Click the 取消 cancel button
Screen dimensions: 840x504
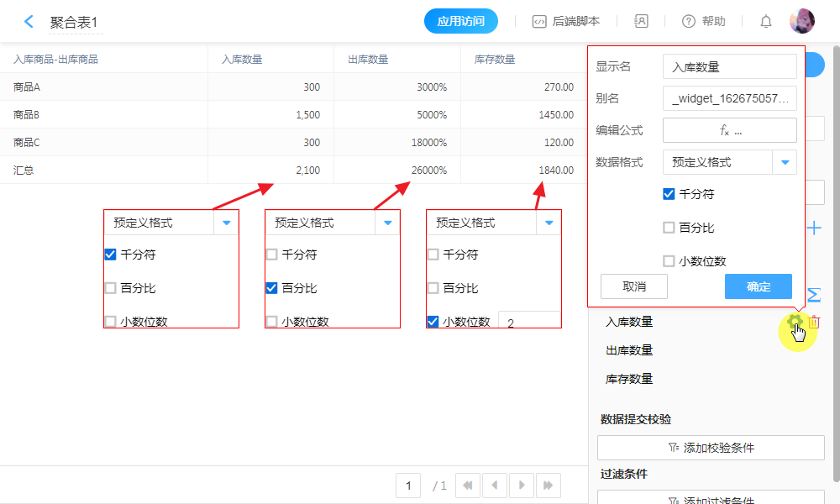(634, 286)
